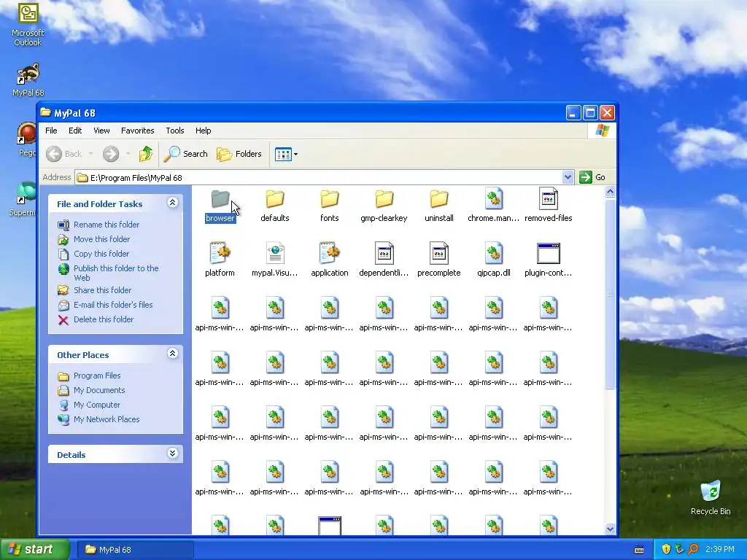Select the fonts folder
This screenshot has height=560, width=747.
point(330,206)
